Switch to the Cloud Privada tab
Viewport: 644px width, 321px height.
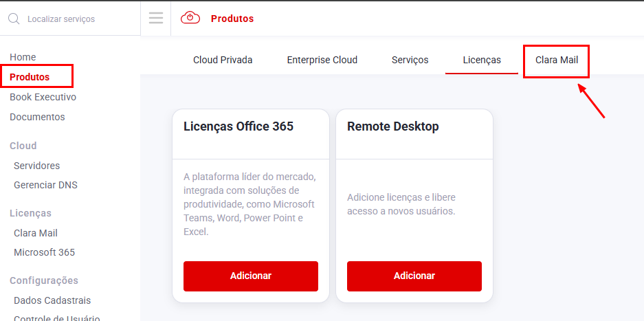tap(223, 60)
